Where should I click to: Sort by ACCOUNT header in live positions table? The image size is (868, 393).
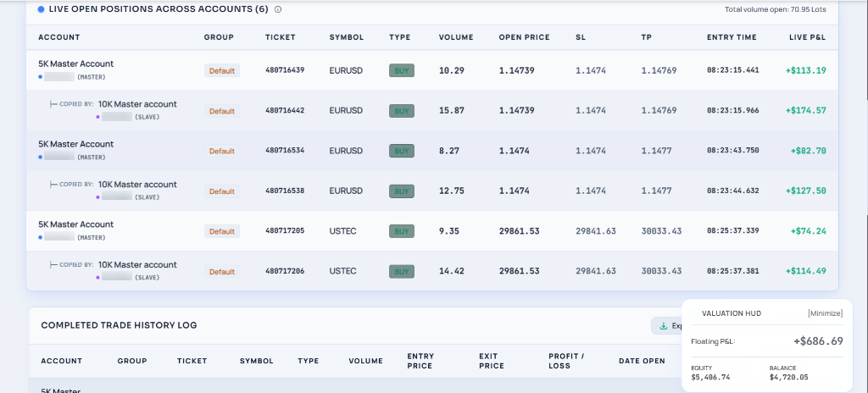click(59, 37)
